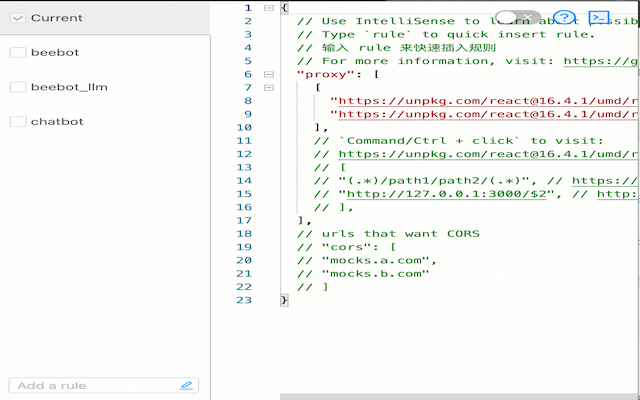Click the closing brace on line 23
Image resolution: width=640 pixels, height=400 pixels.
tap(284, 300)
